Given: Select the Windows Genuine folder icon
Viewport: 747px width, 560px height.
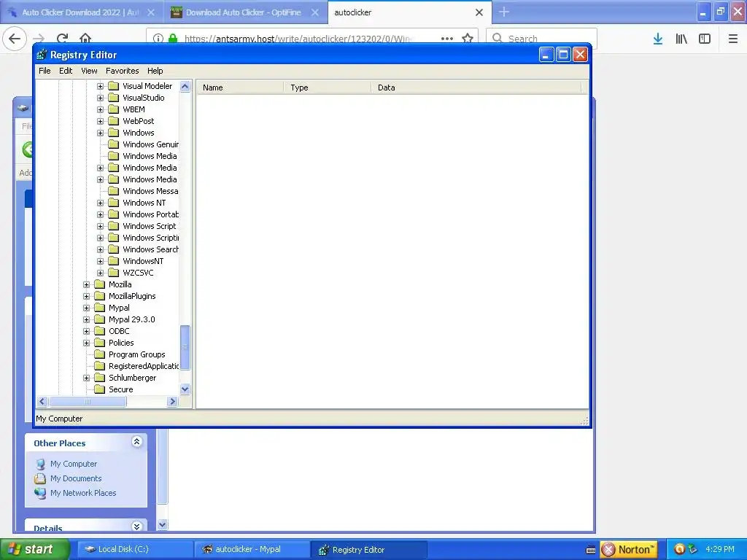Looking at the screenshot, I should point(113,144).
